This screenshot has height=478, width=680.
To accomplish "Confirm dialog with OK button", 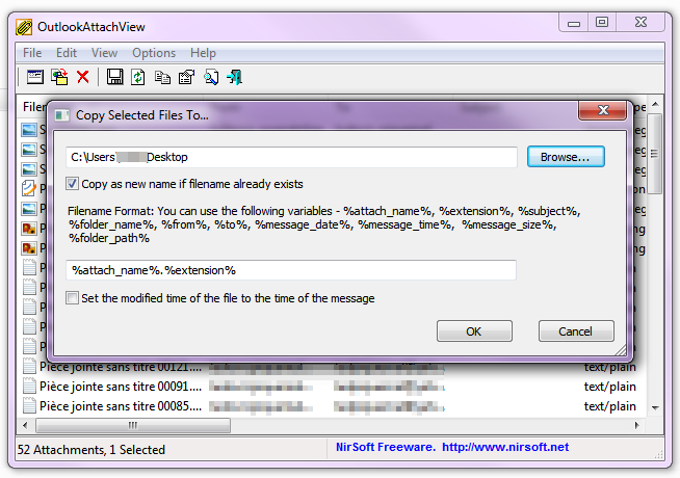I will click(x=474, y=331).
